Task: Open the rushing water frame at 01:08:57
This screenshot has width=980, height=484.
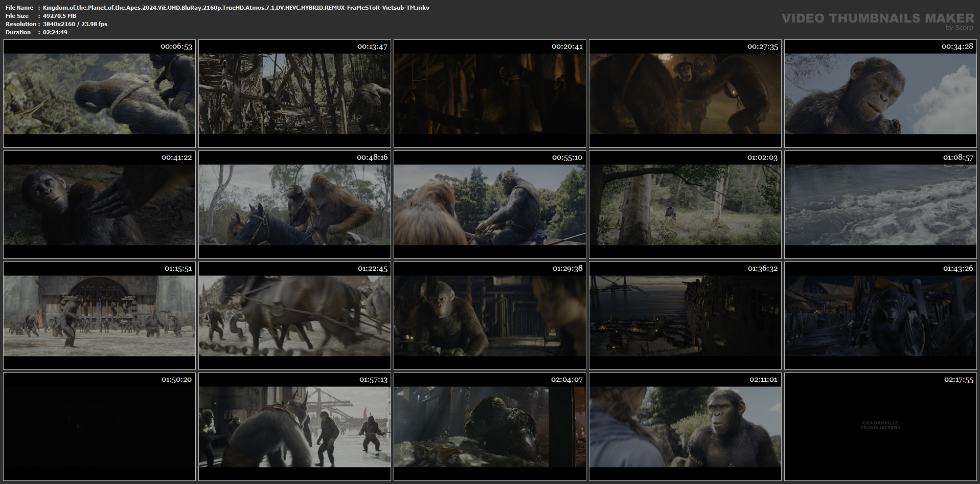Action: click(880, 205)
